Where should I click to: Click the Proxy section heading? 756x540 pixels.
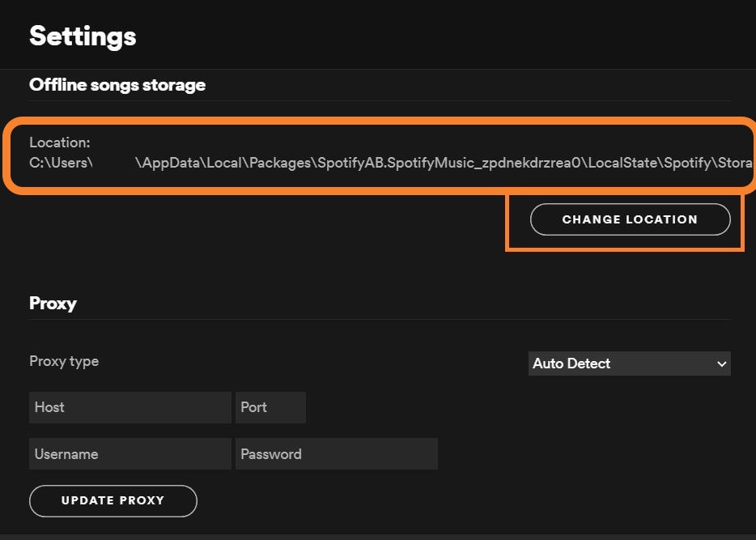click(x=53, y=304)
